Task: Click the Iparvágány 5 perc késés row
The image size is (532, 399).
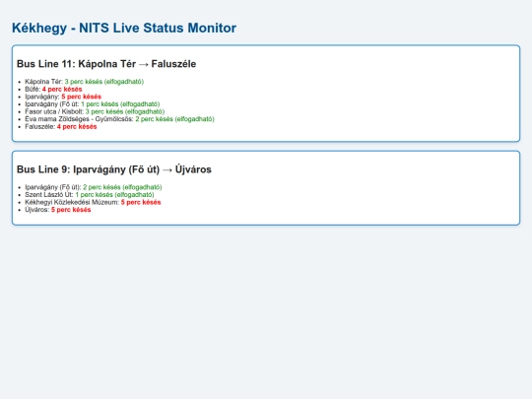Action: click(x=63, y=97)
